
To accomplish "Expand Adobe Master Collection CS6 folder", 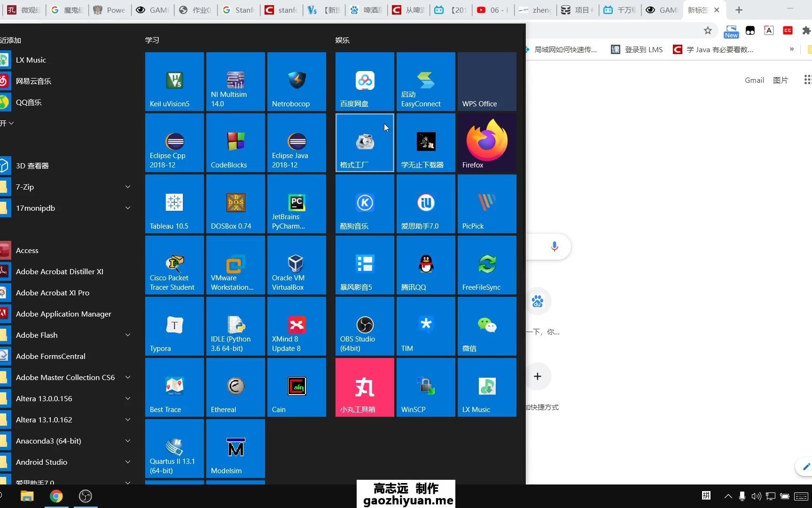I will pyautogui.click(x=68, y=377).
